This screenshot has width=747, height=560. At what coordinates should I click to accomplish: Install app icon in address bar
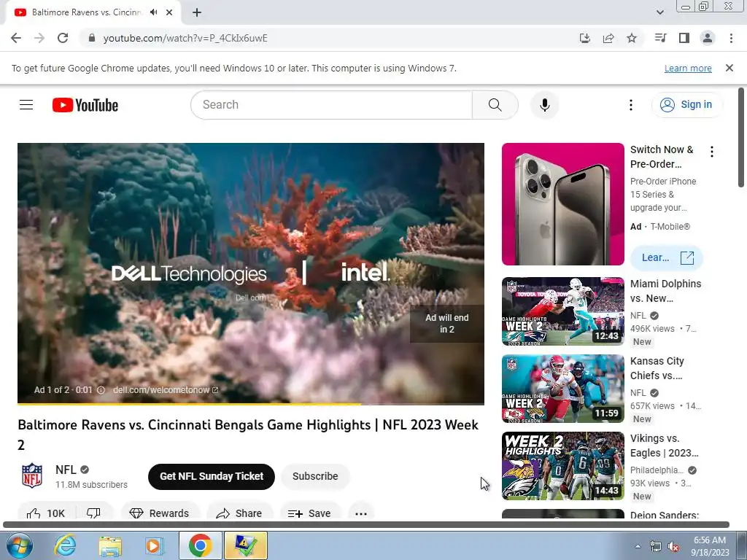tap(584, 38)
